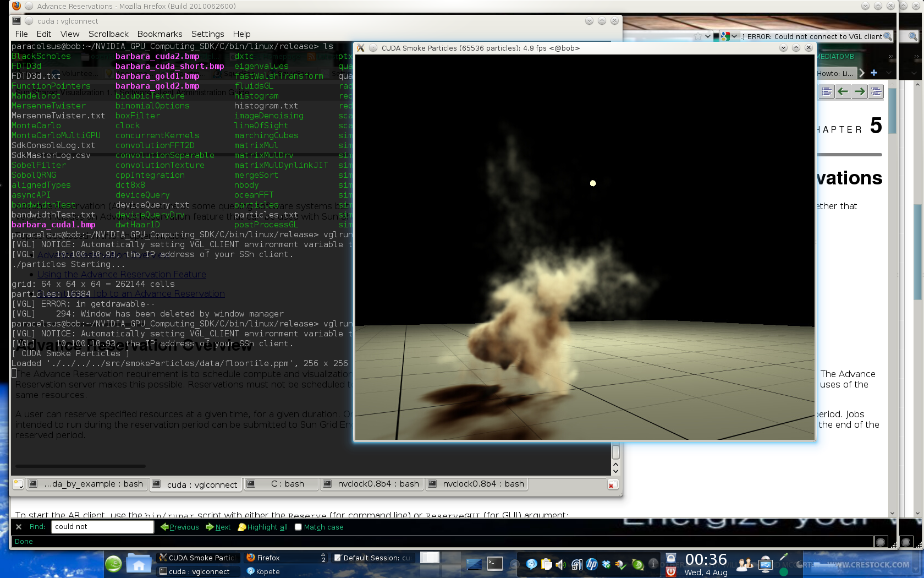Open the new tab button in Konsole tab bar
The height and width of the screenshot is (578, 924).
18,484
